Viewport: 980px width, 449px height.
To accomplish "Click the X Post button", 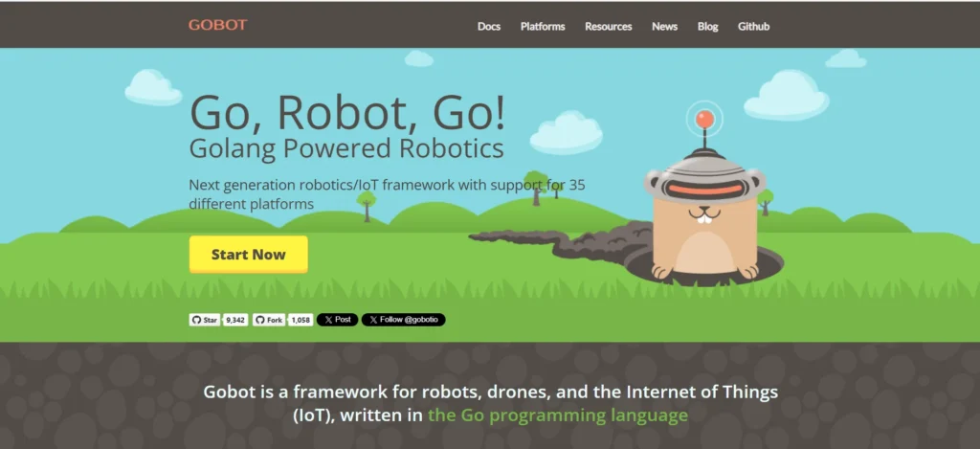I will (338, 320).
